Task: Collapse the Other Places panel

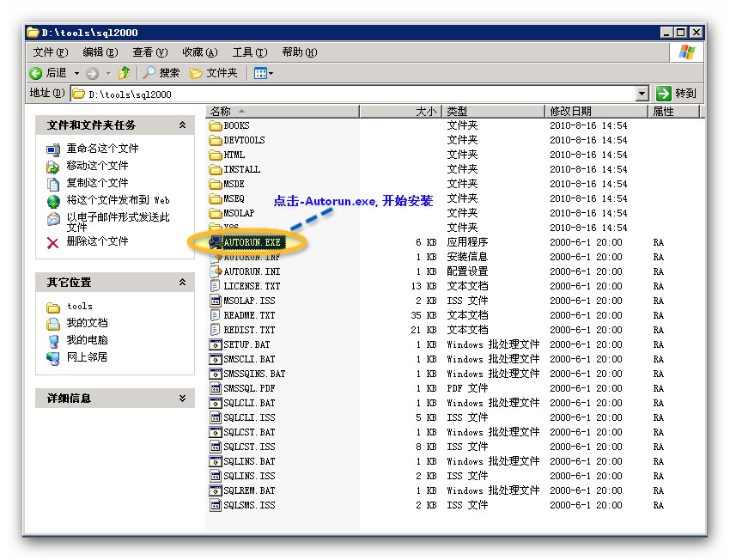Action: [182, 283]
